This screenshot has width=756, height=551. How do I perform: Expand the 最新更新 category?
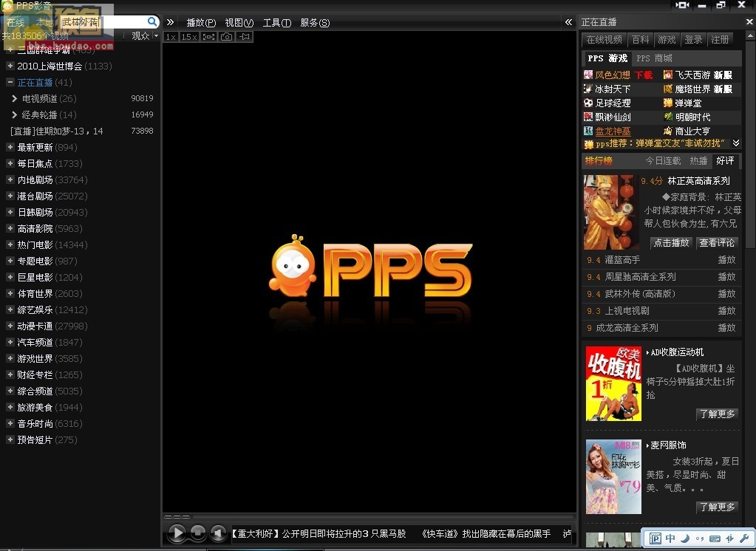(x=10, y=146)
